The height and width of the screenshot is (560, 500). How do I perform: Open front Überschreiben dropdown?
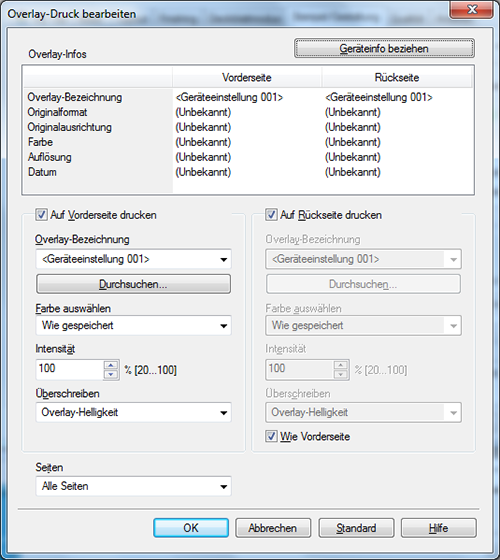pos(134,412)
